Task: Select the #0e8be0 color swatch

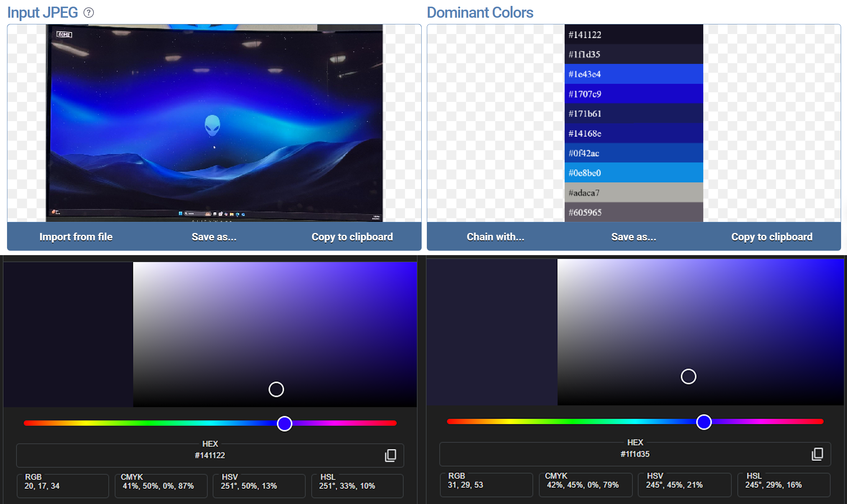Action: tap(634, 173)
